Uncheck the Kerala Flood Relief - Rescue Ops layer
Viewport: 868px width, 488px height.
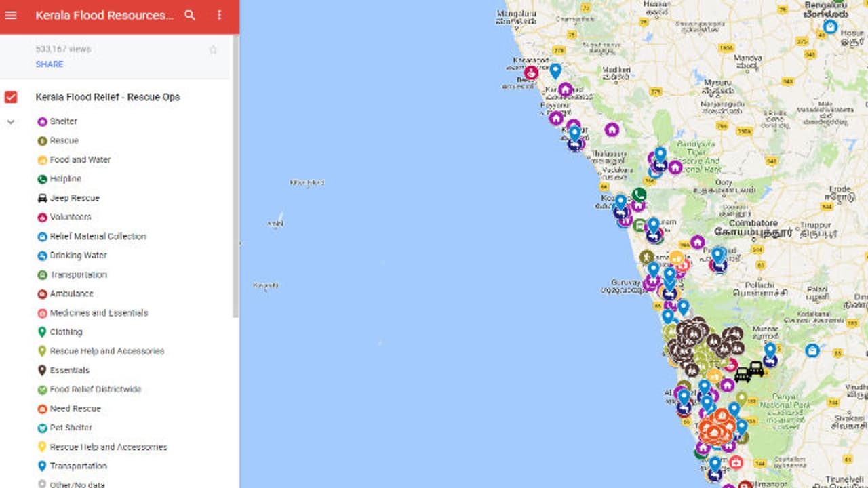tap(9, 97)
